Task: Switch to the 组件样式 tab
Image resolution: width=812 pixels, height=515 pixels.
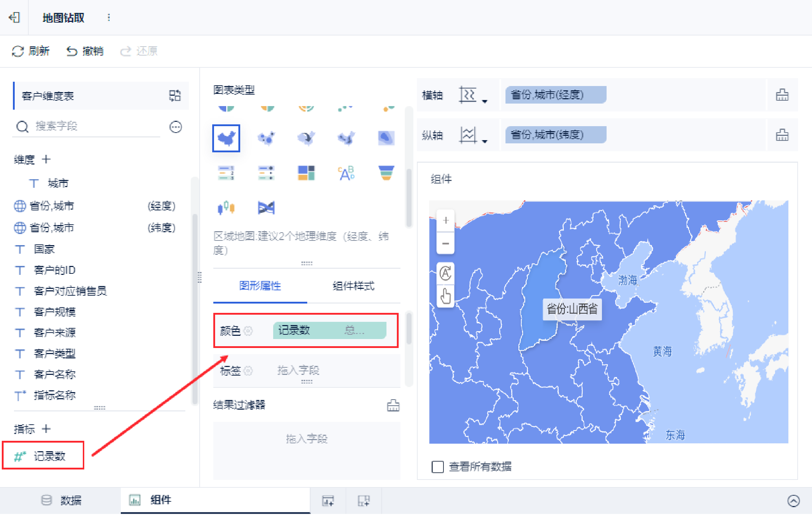Action: (x=353, y=286)
